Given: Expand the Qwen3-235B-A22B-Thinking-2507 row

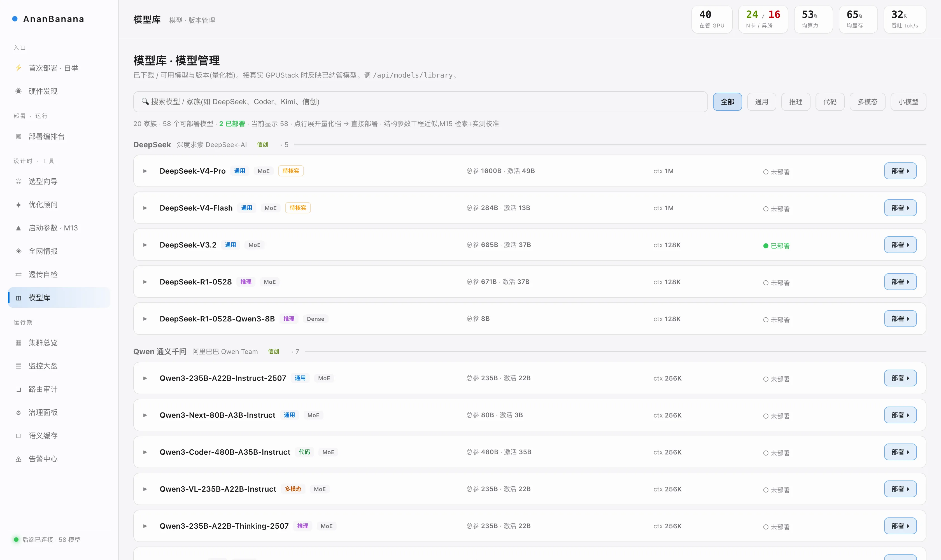Looking at the screenshot, I should [145, 526].
